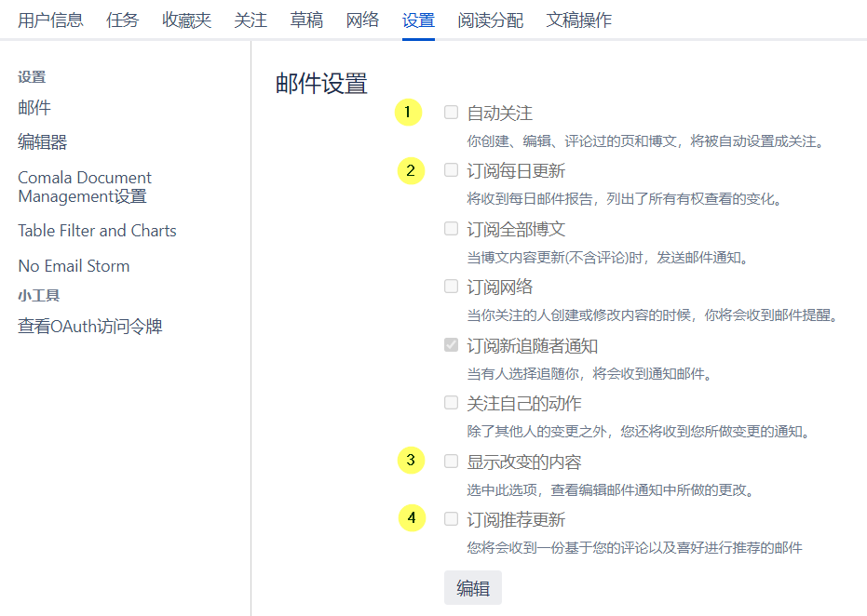
Task: Open the 收藏夹 tab
Action: coord(186,20)
